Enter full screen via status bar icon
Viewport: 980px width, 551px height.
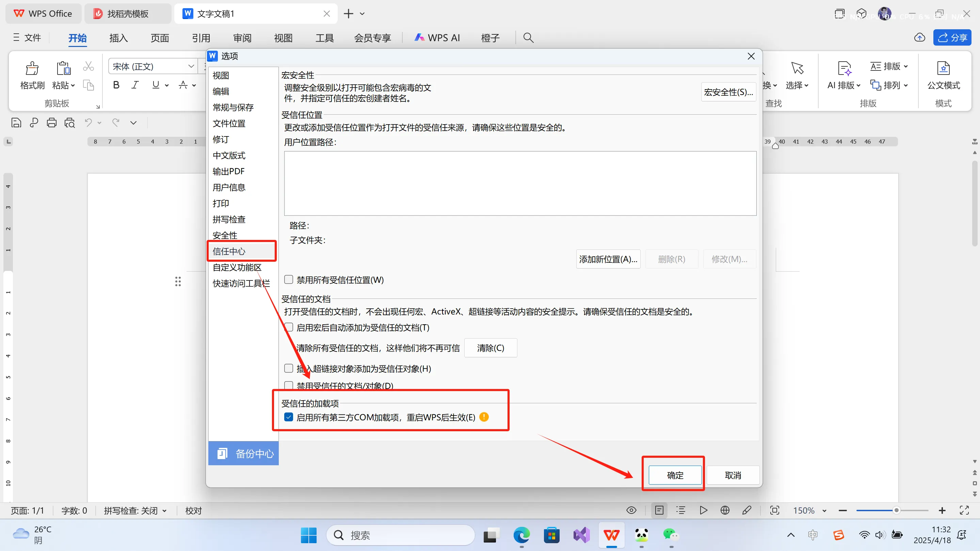point(965,510)
